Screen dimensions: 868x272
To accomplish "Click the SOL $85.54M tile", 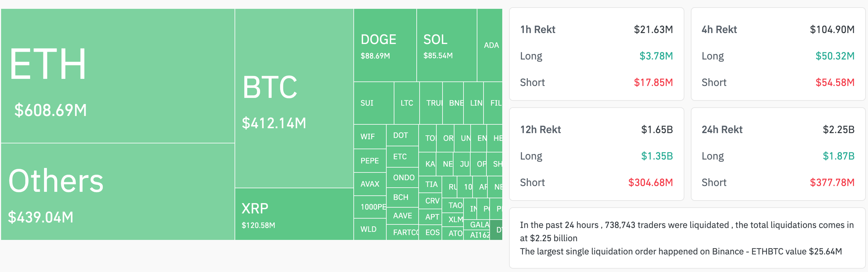I will coord(447,45).
